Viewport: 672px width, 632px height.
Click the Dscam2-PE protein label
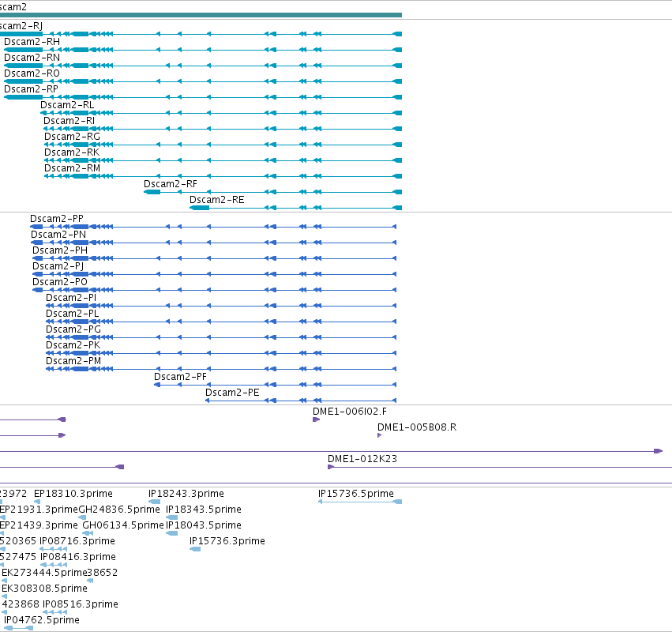click(x=232, y=393)
